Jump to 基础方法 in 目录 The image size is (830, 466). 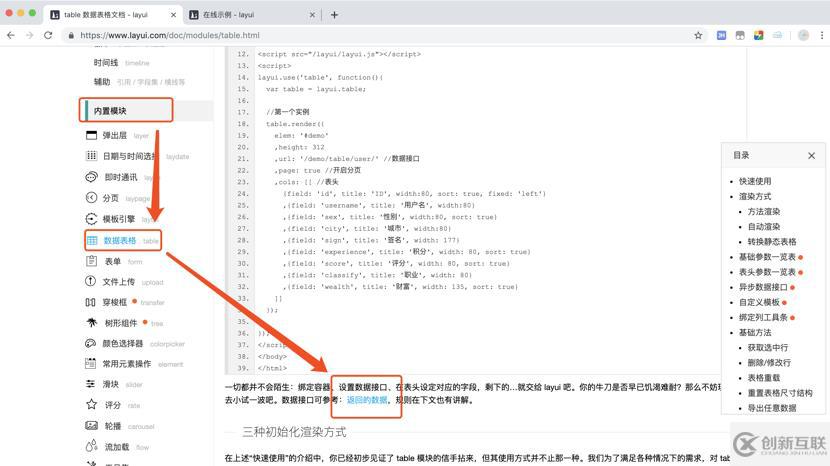click(x=755, y=333)
